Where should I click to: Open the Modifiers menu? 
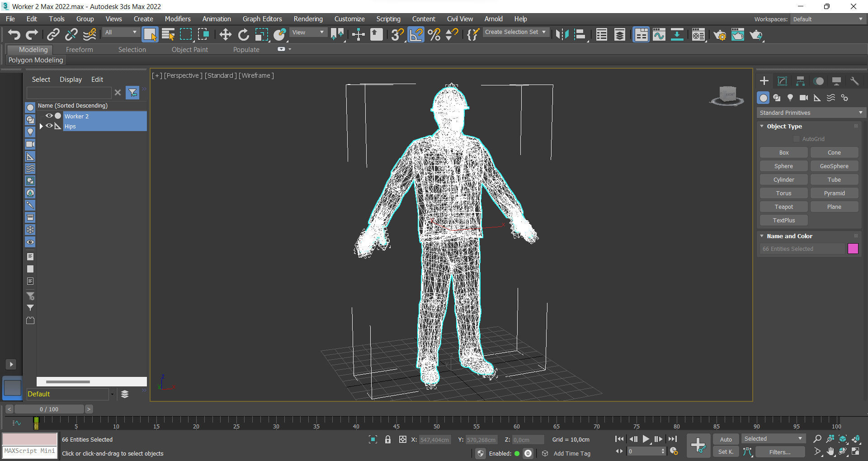click(178, 19)
